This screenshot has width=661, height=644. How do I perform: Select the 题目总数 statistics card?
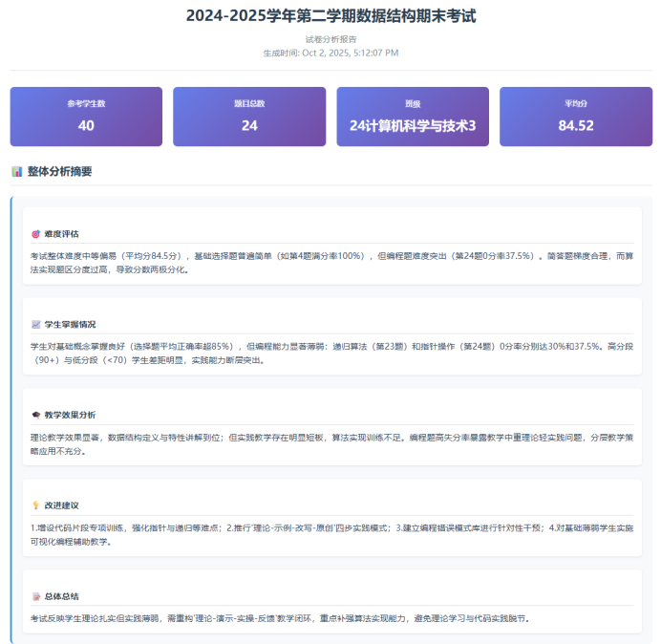249,117
